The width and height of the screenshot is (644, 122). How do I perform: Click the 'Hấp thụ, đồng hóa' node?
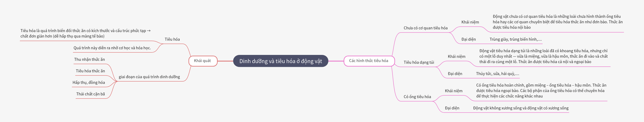89,83
